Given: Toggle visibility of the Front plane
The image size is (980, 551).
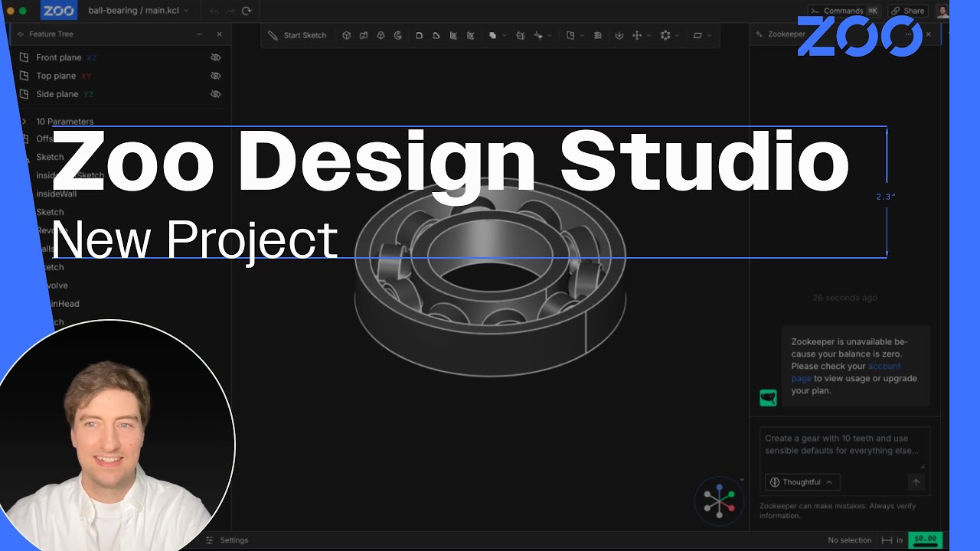Looking at the screenshot, I should pos(215,57).
